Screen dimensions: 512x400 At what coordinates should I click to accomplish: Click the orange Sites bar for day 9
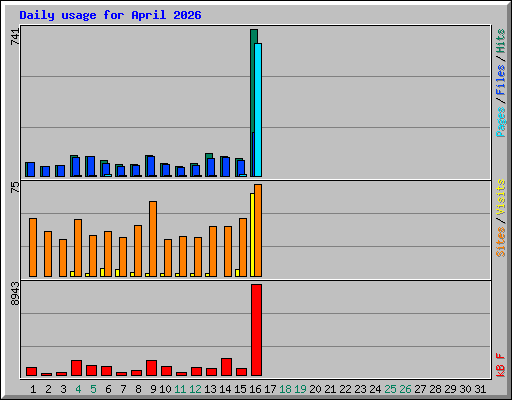pos(153,239)
